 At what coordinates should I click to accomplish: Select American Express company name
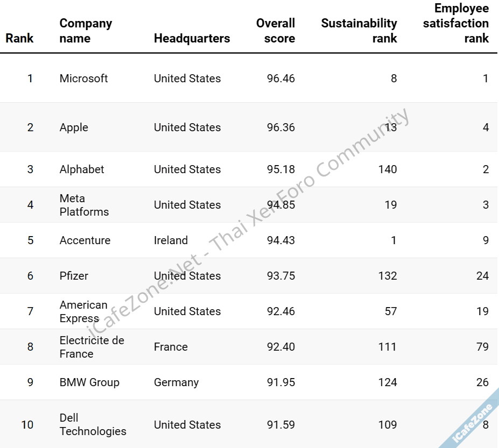83,311
